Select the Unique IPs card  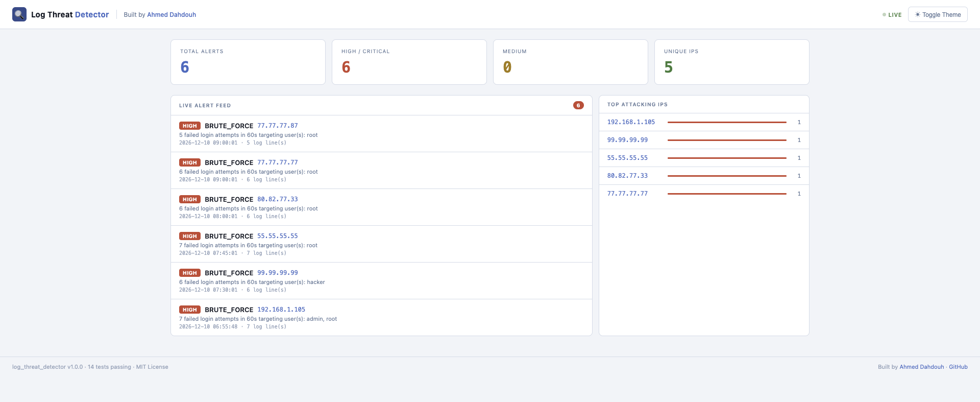pos(732,62)
